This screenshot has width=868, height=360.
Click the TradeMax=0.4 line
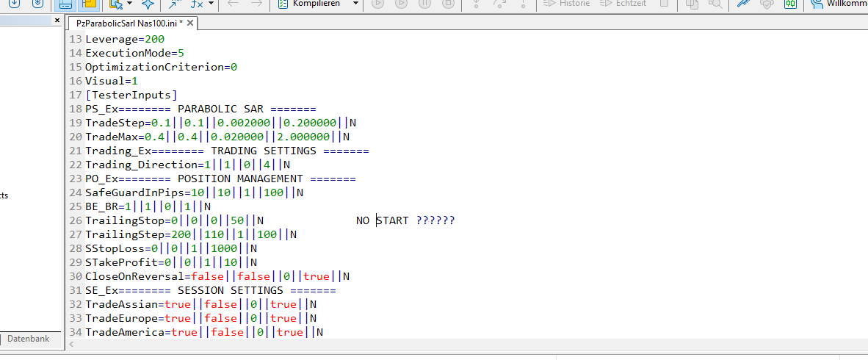(217, 136)
